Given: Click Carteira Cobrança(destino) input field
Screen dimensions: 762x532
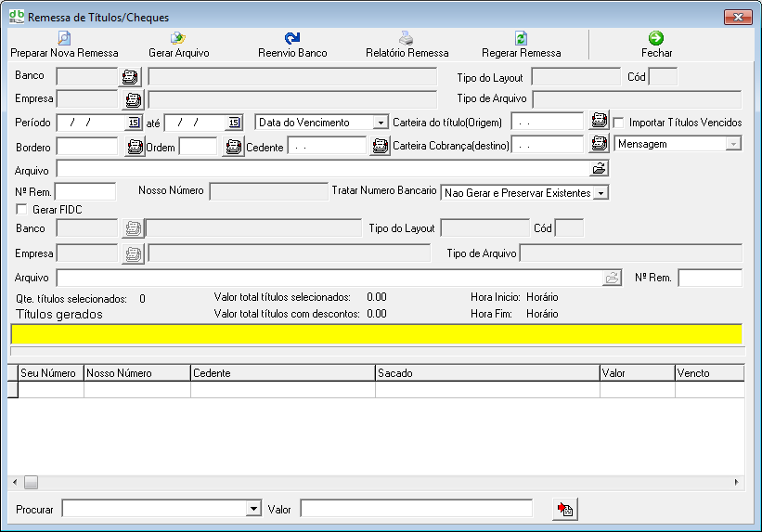Looking at the screenshot, I should pos(548,145).
